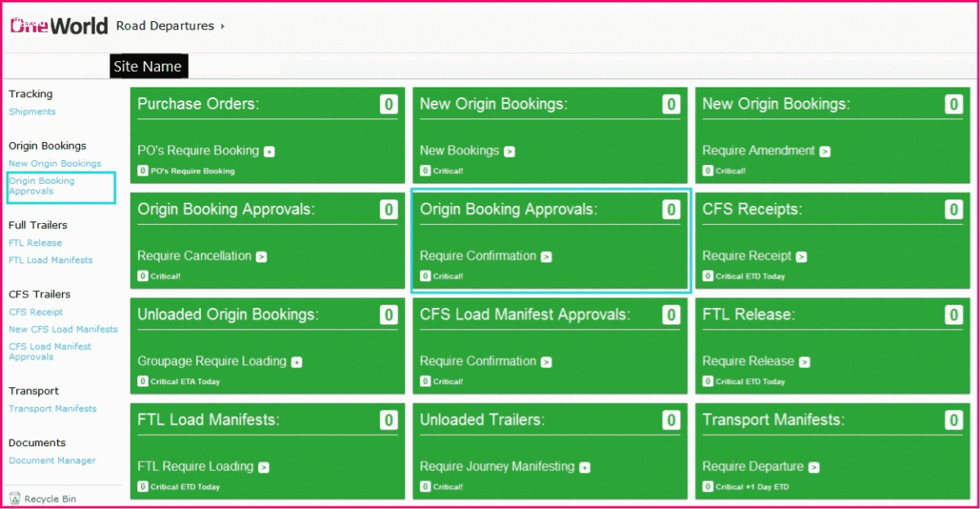The image size is (980, 509).
Task: Click the plus icon next to Groupage Require Loading
Action: coord(295,361)
